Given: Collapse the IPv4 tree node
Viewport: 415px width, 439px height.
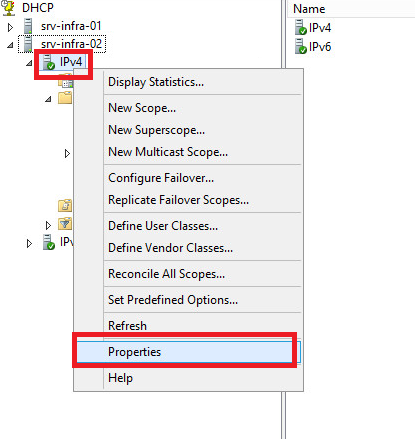Looking at the screenshot, I should (29, 63).
